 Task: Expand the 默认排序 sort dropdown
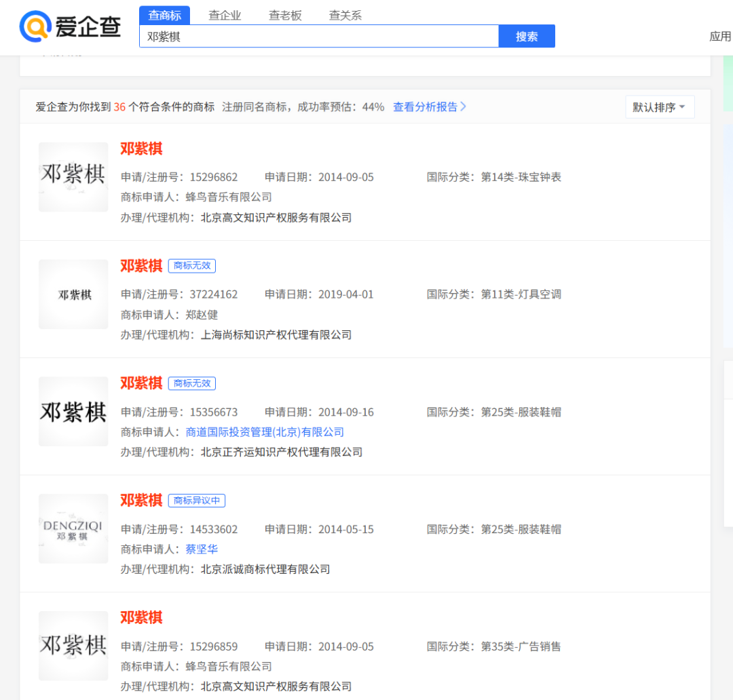click(x=660, y=107)
